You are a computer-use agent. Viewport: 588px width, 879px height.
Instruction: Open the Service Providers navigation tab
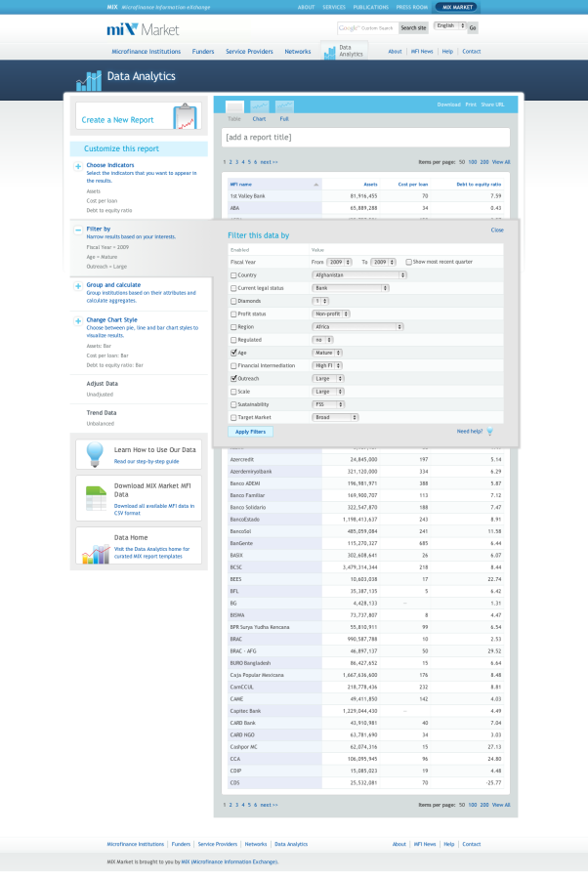coord(249,52)
